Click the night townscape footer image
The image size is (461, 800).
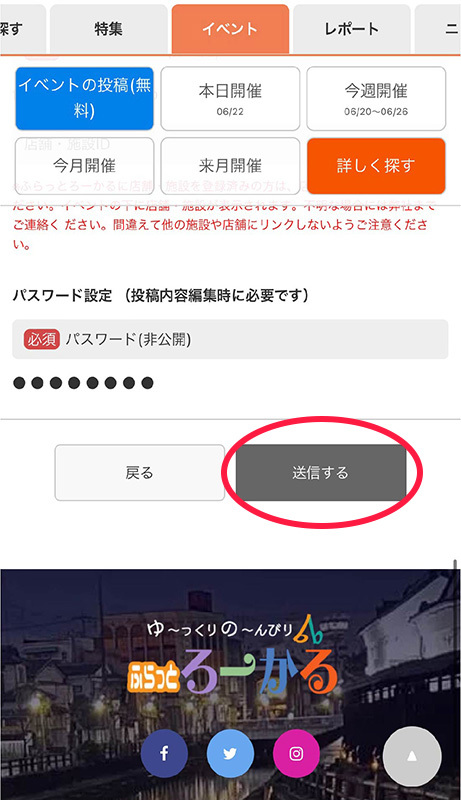click(230, 684)
